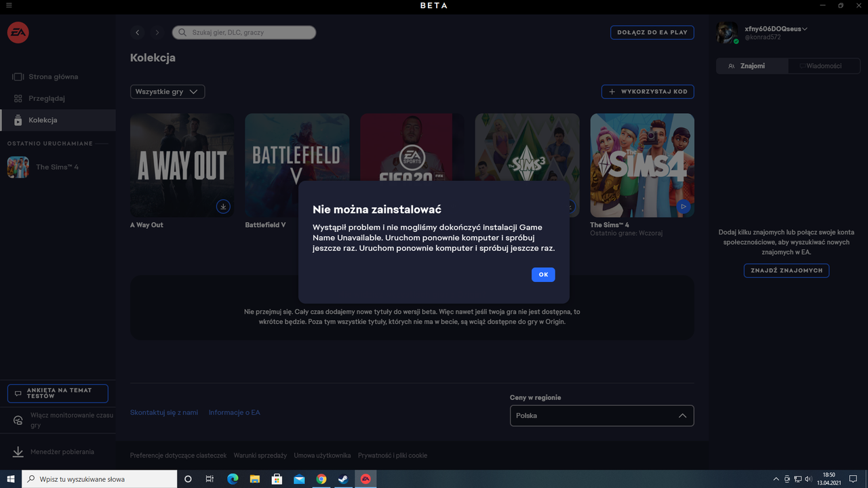
Task: Launch Microsoft Edge from the taskbar
Action: coord(233,479)
